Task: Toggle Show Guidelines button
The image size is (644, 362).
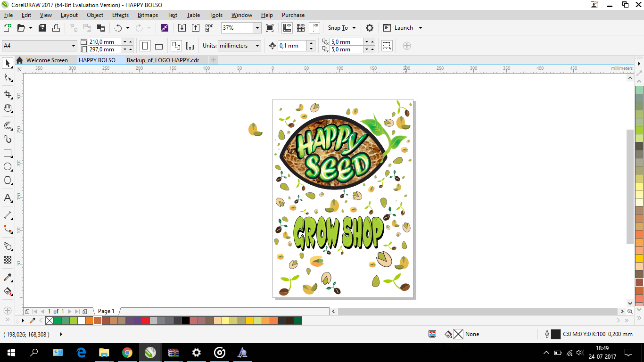Action: [314, 28]
